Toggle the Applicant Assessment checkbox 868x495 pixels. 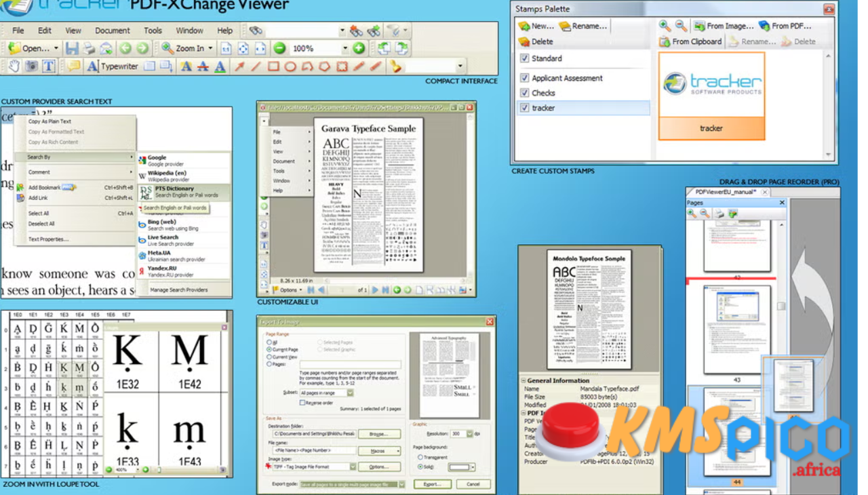(x=524, y=78)
